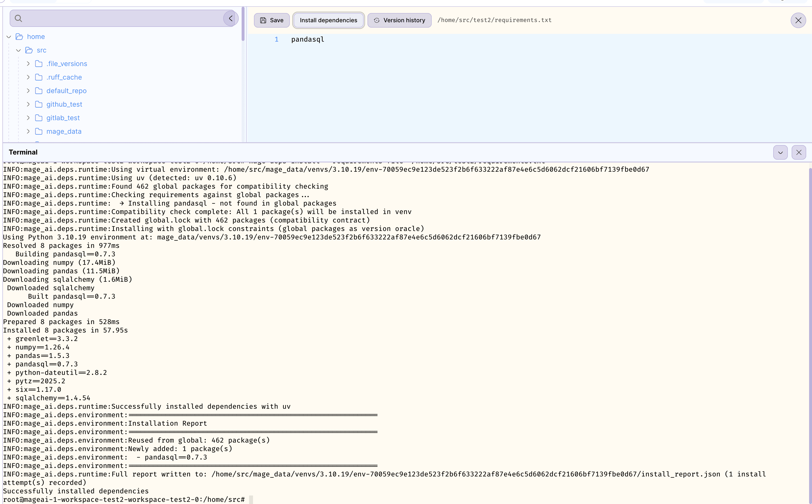Collapse the file browser sidebar with the arrow

230,18
